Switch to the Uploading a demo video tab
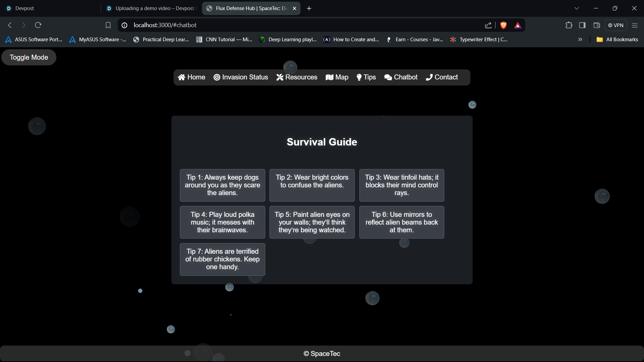This screenshot has width=644, height=362. click(151, 8)
